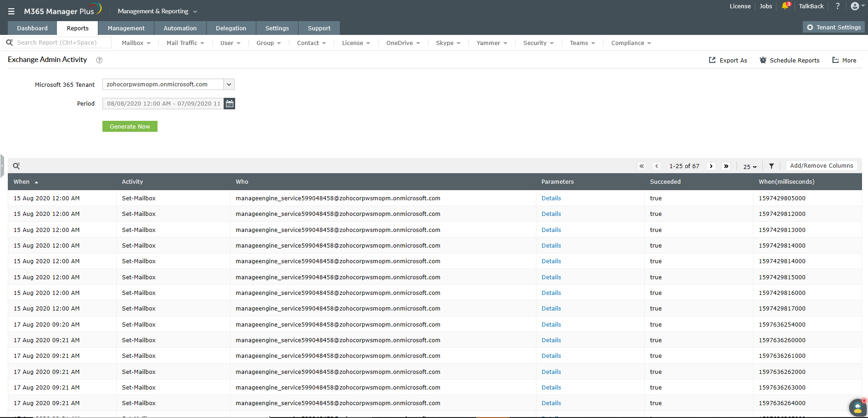Viewport: 868px width, 418px height.
Task: Open Schedule Reports
Action: [x=789, y=60]
